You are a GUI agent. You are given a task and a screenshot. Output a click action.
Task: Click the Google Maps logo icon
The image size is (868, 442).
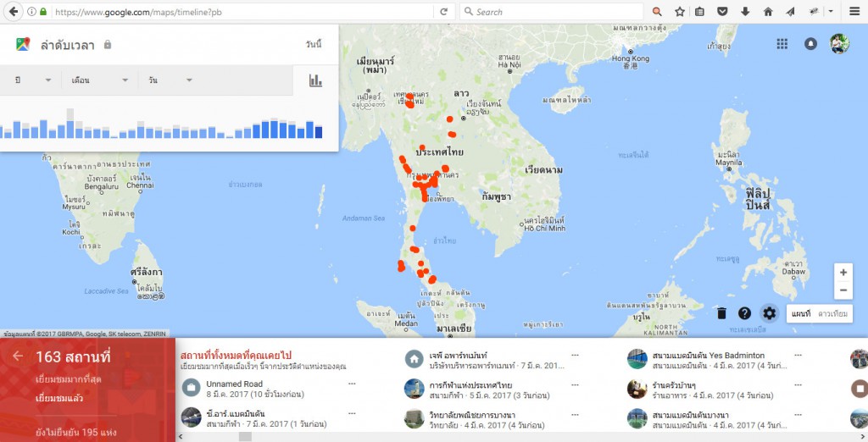tap(23, 45)
